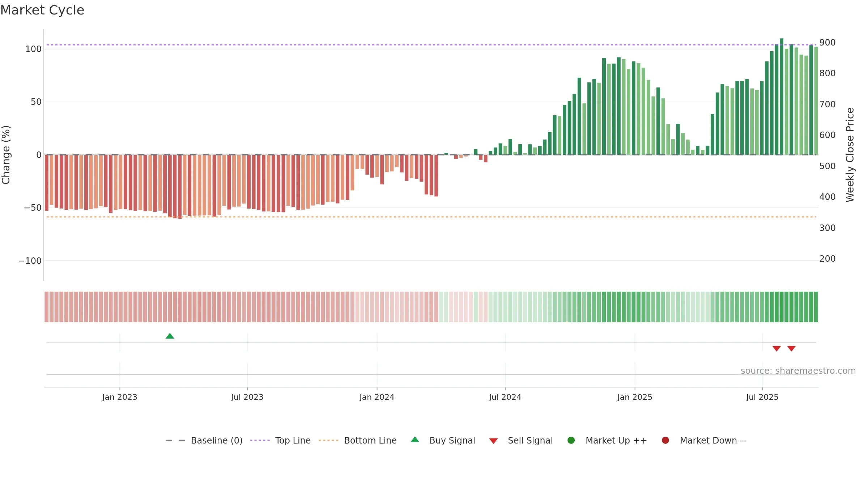Click the 500 tick on price axis

827,166
